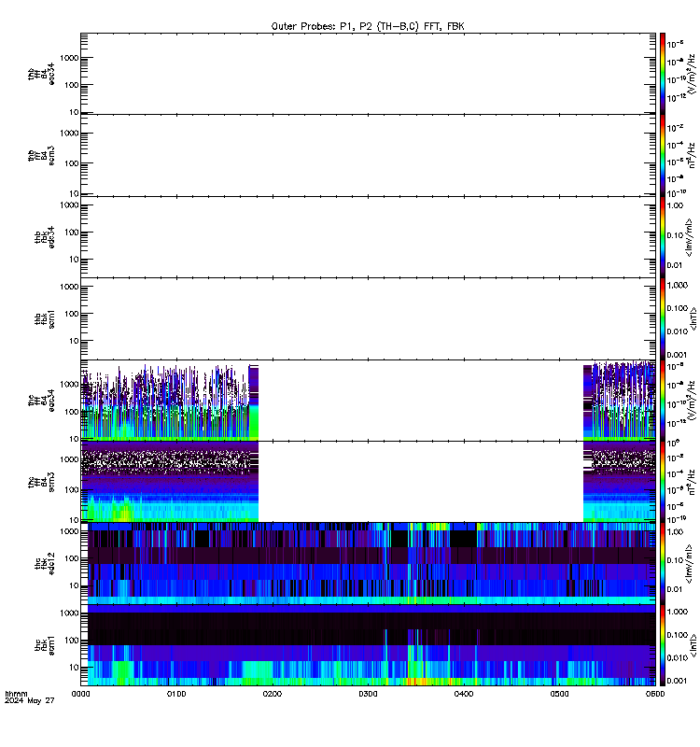Image resolution: width=700 pixels, height=747 pixels.
Task: Click the empty thb fbk scm1 plot panel
Action: [368, 319]
